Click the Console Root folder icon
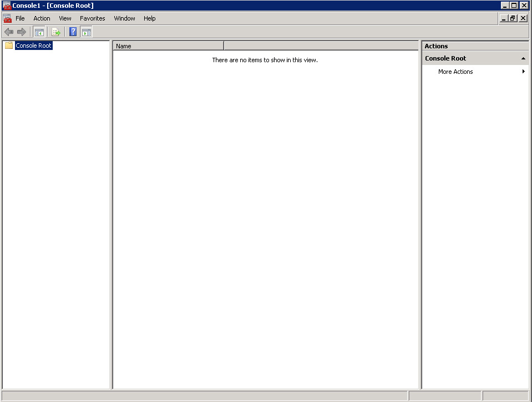The width and height of the screenshot is (532, 402). point(9,46)
